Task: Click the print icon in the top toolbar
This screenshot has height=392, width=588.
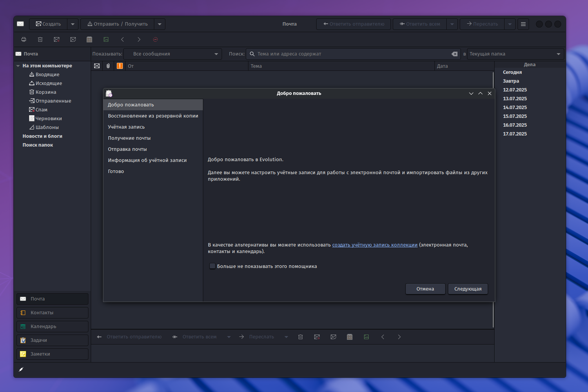Action: (24, 40)
